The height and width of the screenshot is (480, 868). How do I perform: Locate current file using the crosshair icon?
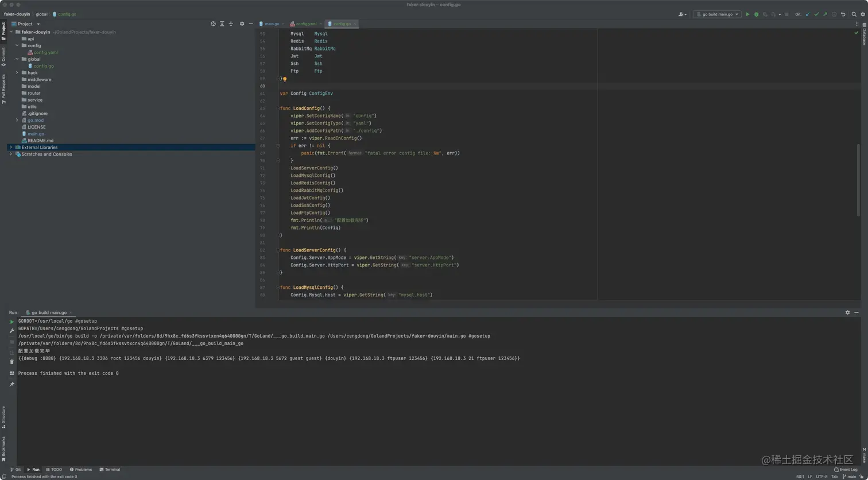click(x=213, y=24)
